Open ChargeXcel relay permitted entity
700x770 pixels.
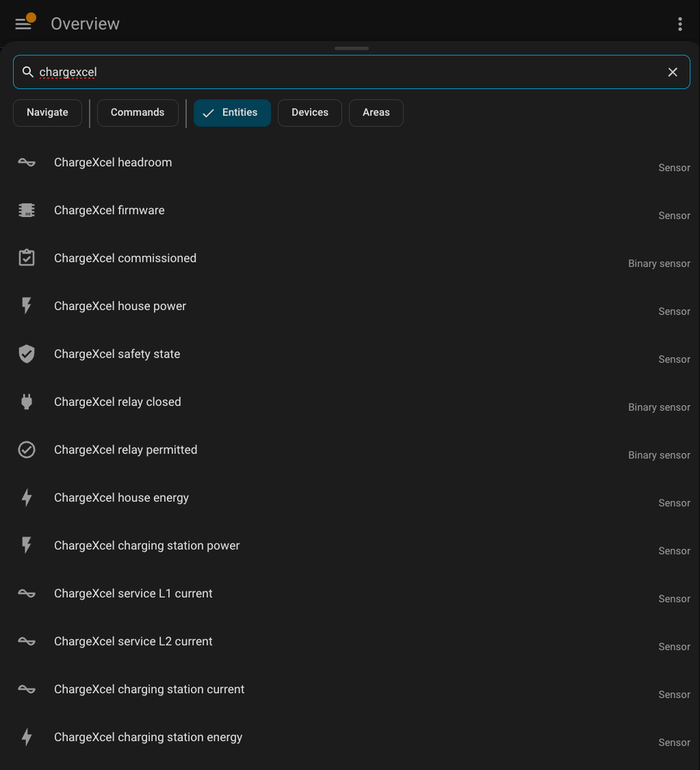click(351, 450)
